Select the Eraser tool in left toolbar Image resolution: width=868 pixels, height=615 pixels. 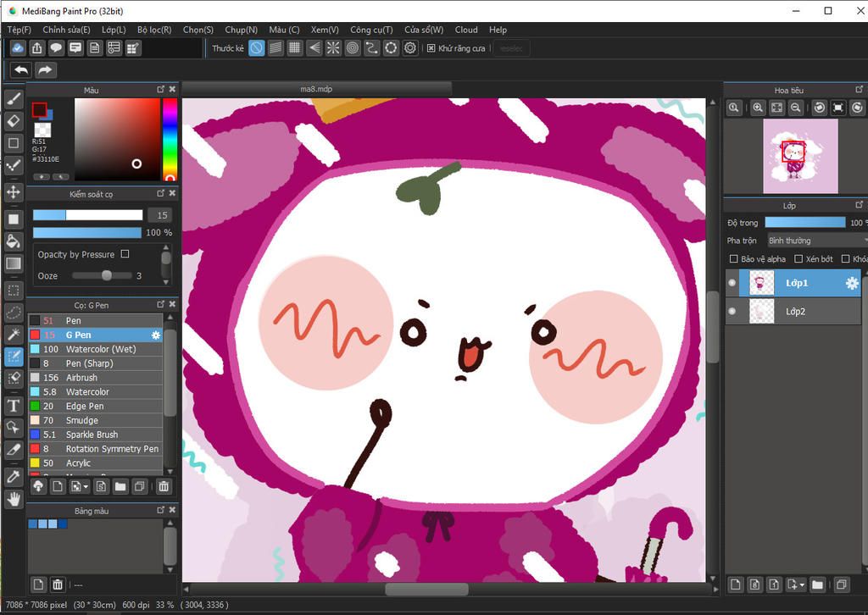point(14,121)
